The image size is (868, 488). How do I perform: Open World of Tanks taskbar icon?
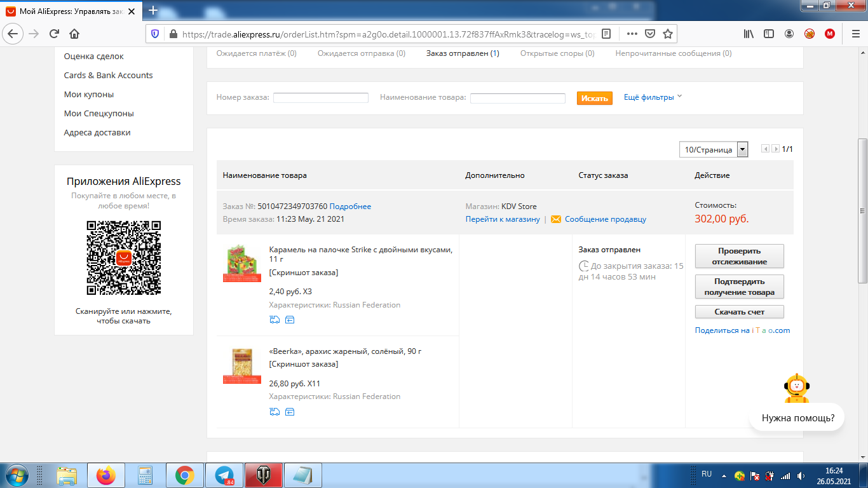[263, 475]
